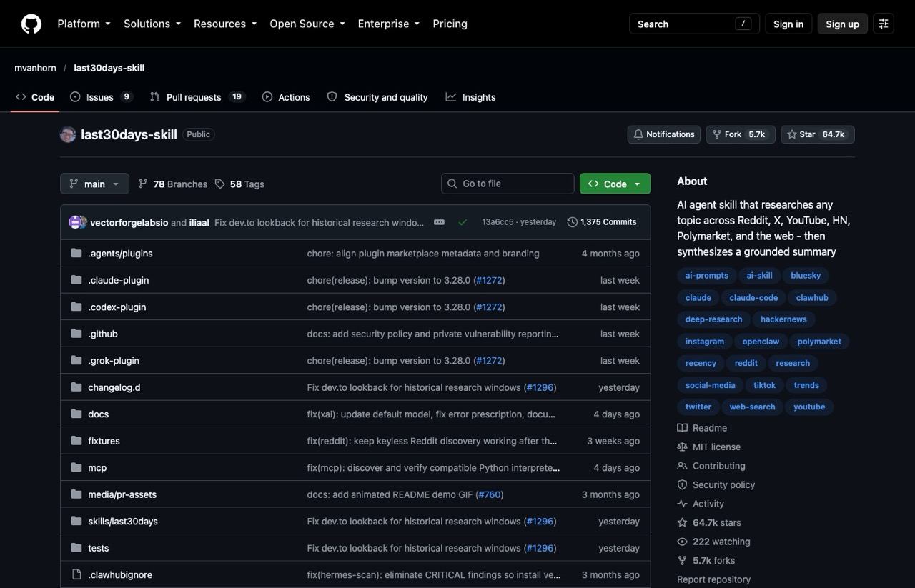This screenshot has width=915, height=588.
Task: Show commit message details ellipsis
Action: 439,222
